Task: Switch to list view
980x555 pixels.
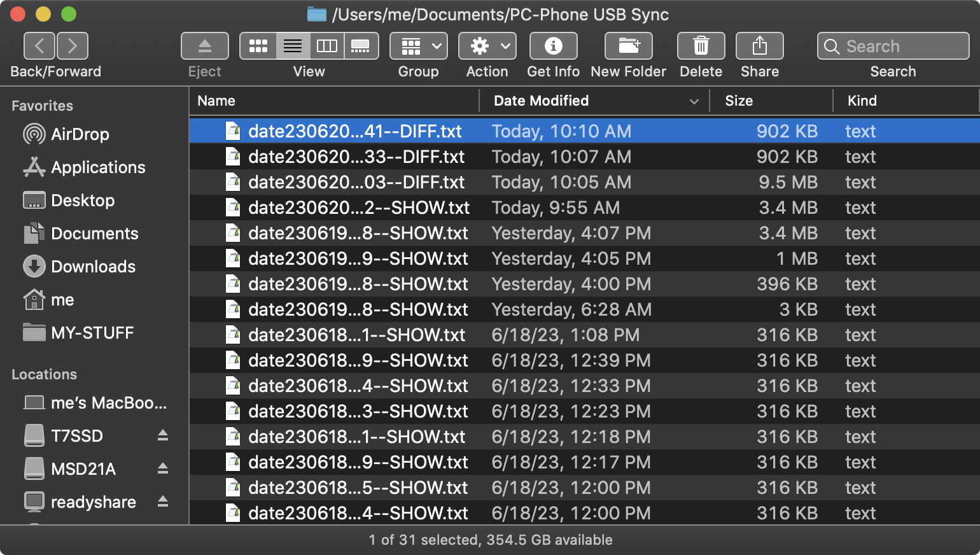Action: [x=293, y=46]
